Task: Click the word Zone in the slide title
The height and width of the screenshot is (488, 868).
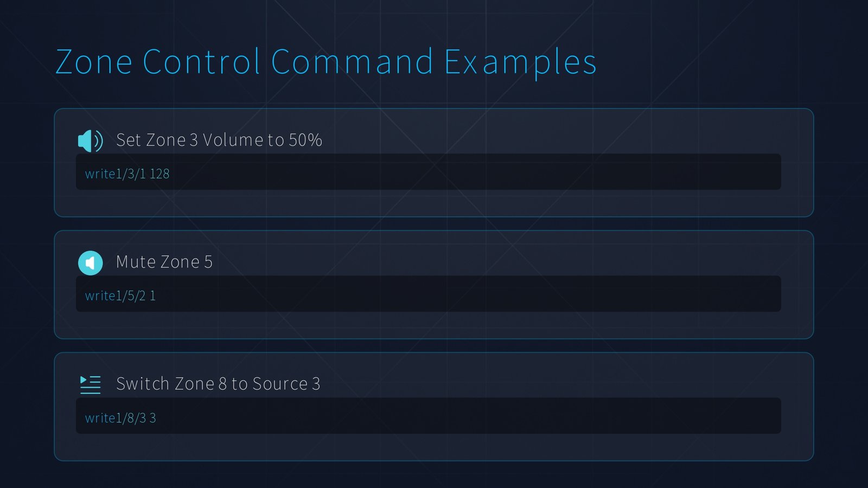Action: tap(94, 62)
